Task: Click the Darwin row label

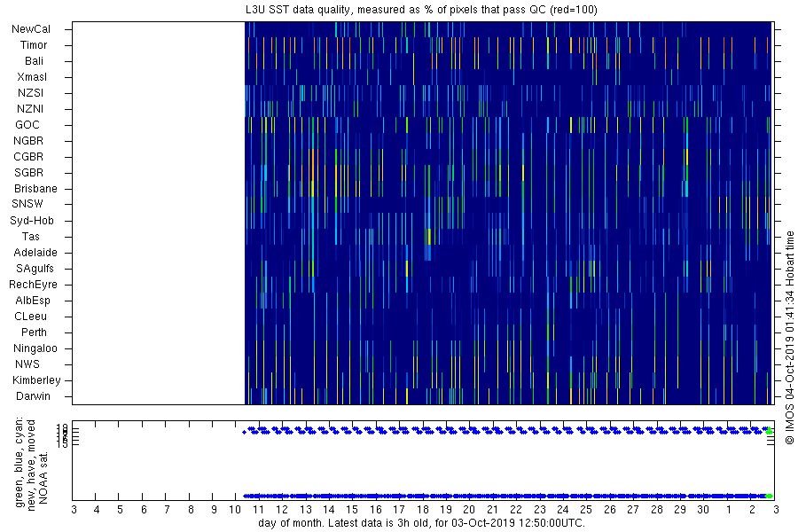Action: [x=33, y=396]
